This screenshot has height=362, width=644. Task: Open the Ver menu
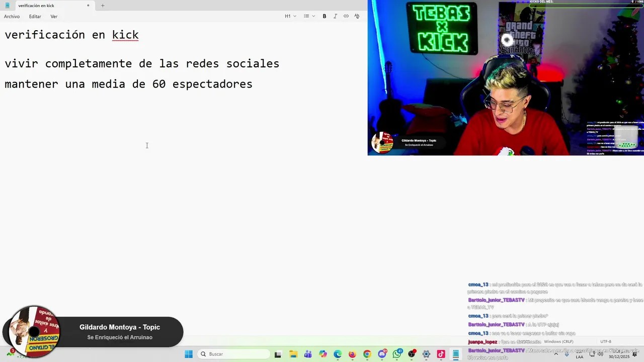click(54, 17)
